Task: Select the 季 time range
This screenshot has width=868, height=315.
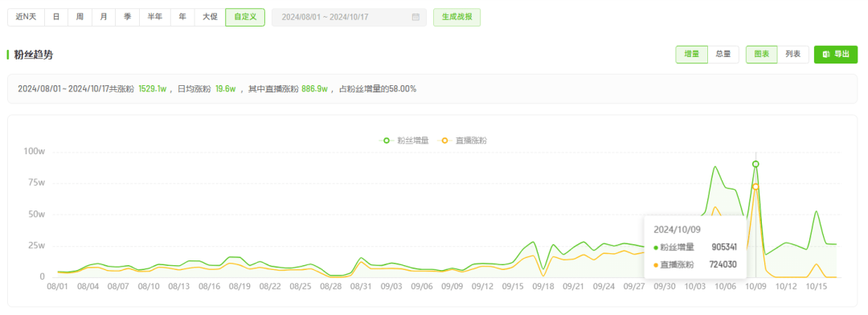Action: 127,17
